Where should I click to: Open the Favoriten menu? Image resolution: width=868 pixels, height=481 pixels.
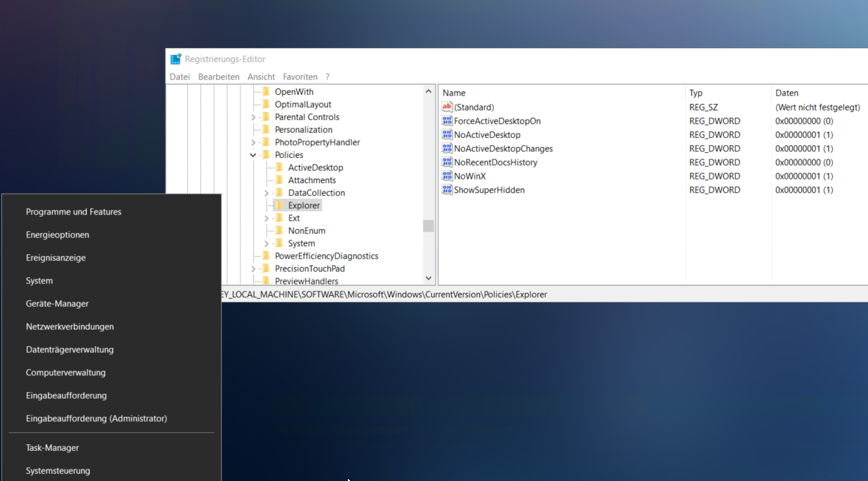(300, 77)
